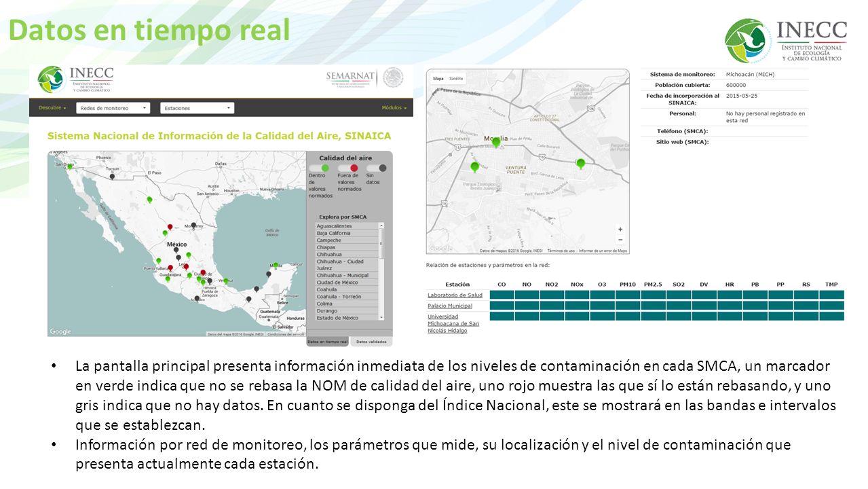Select Chihuahua - Municipal in list
868x489 pixels.
[x=347, y=275]
